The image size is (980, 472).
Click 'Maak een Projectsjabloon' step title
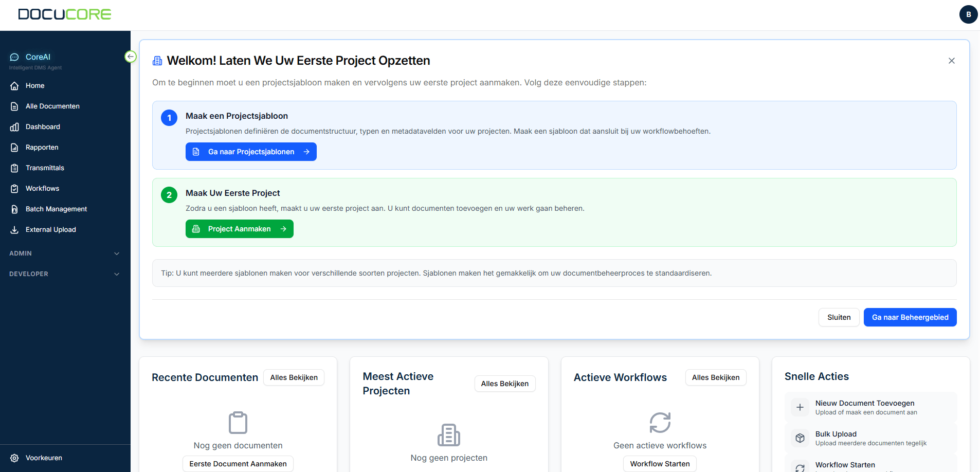pos(237,116)
